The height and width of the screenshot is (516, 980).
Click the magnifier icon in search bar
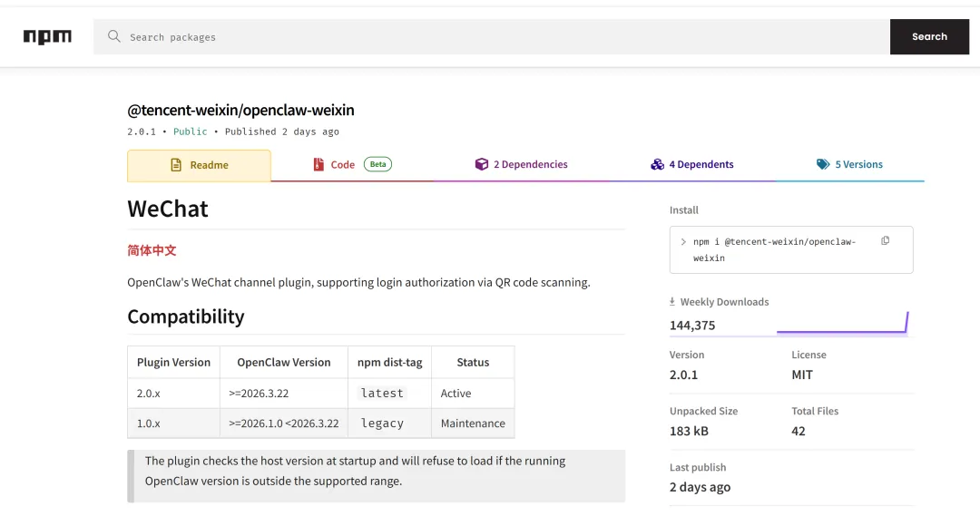click(114, 37)
